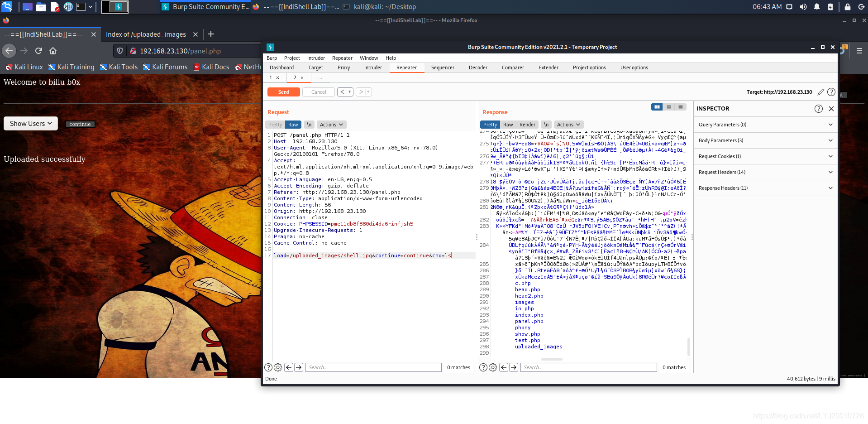Expand Body Parameters (3) section

click(765, 140)
